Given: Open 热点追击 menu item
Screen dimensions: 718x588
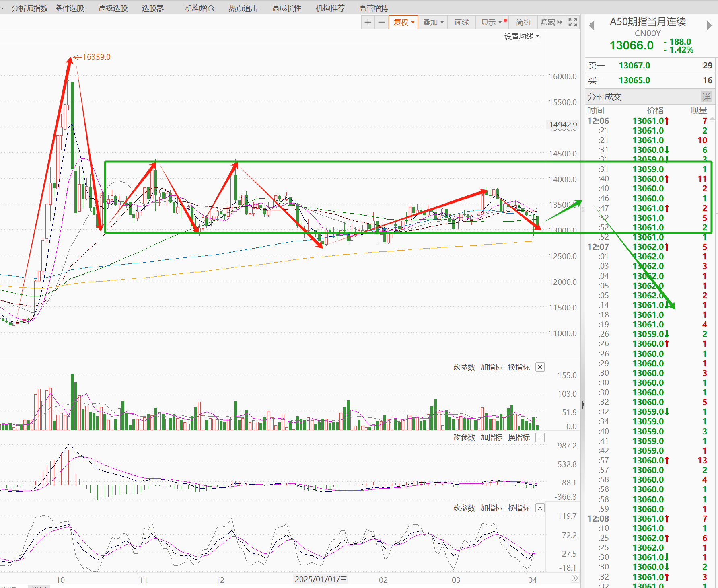Looking at the screenshot, I should (243, 8).
